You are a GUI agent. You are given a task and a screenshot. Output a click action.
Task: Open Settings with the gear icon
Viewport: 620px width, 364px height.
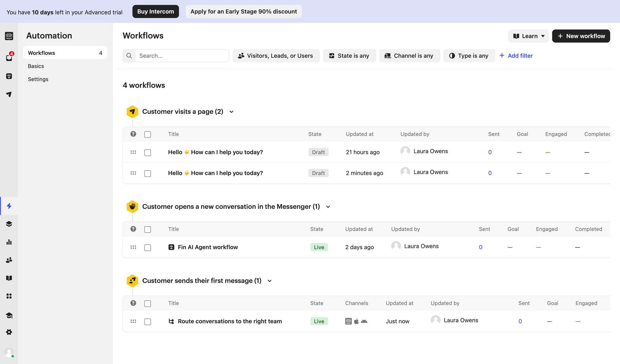pyautogui.click(x=9, y=332)
